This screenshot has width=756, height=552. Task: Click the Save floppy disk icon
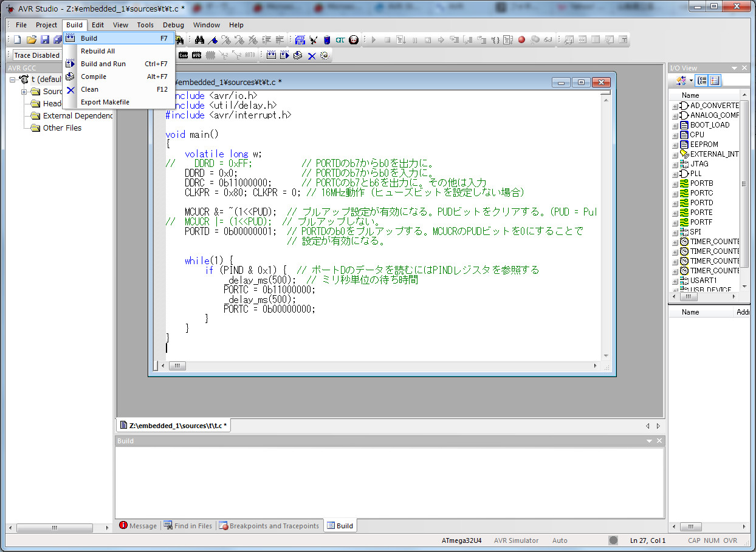coord(45,40)
